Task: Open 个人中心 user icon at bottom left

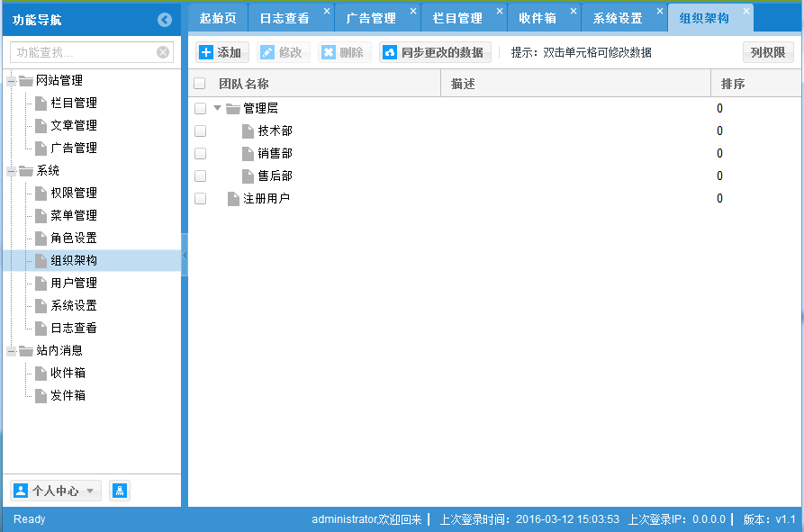Action: tap(22, 491)
